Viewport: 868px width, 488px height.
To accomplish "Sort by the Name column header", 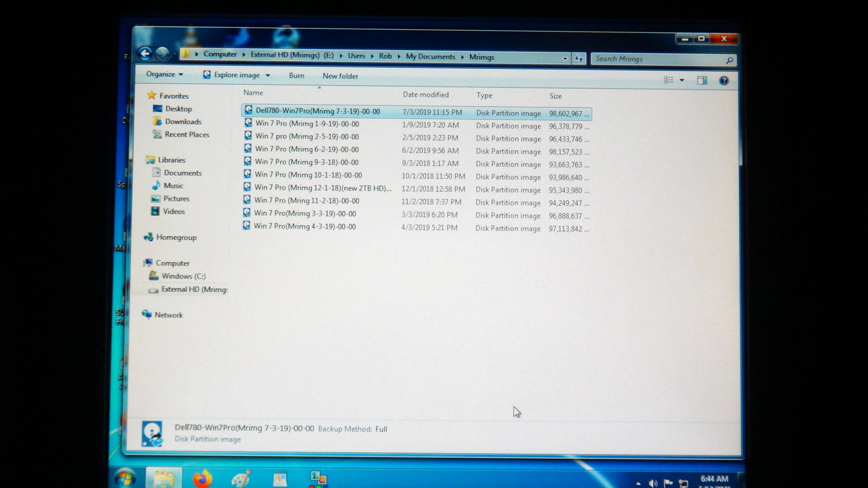I will 253,93.
